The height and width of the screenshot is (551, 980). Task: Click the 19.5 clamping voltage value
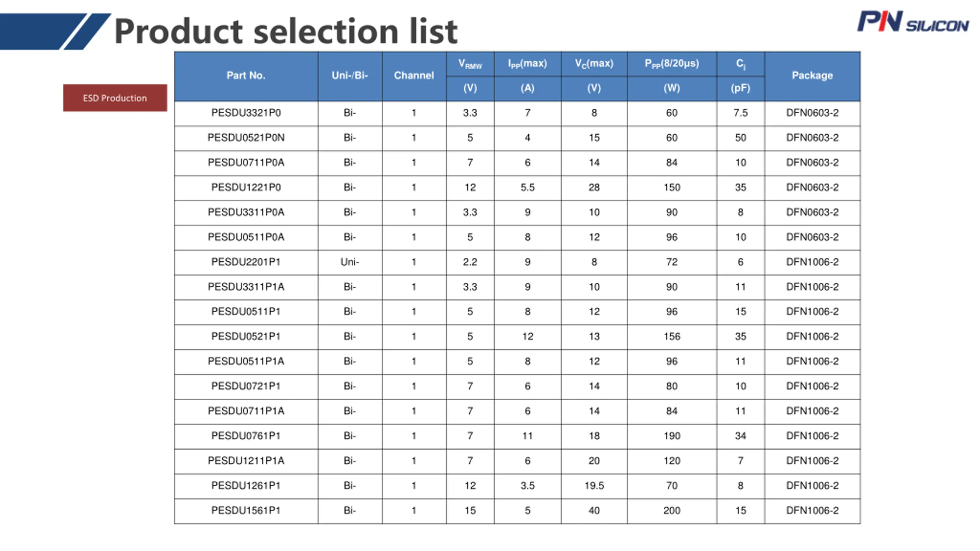coord(594,486)
